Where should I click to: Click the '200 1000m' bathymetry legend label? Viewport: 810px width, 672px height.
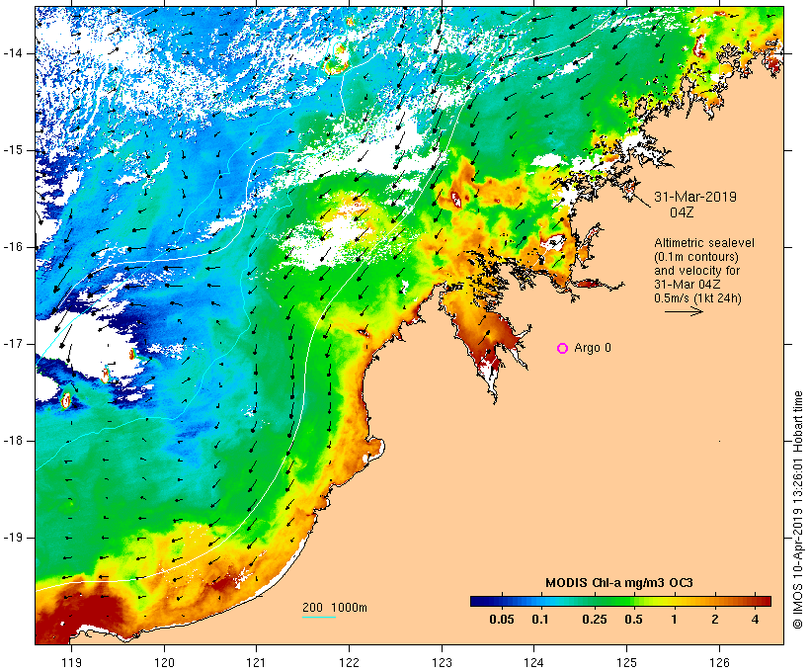(335, 608)
